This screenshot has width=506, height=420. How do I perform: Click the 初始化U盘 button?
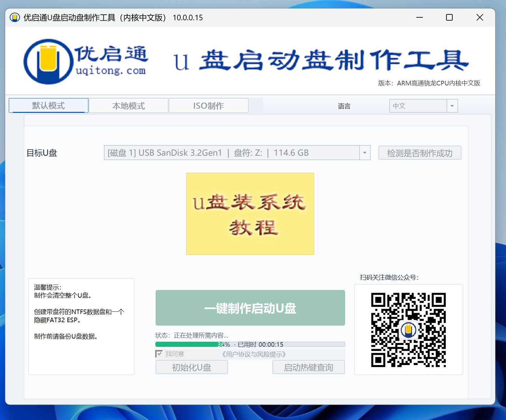click(x=191, y=367)
